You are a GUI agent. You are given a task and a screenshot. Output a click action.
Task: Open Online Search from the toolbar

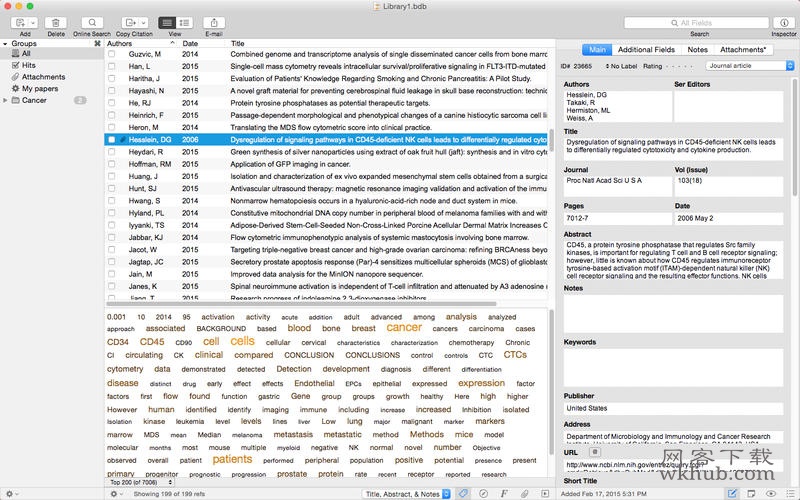point(92,23)
